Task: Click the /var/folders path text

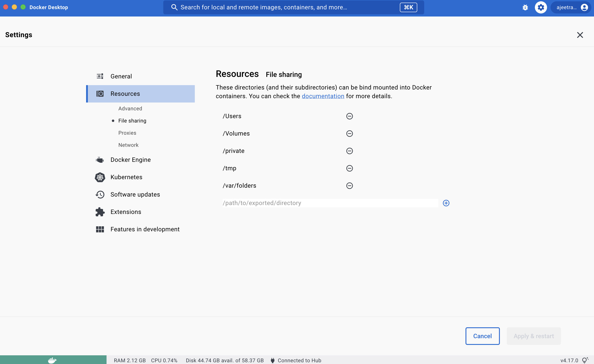Action: [x=239, y=186]
